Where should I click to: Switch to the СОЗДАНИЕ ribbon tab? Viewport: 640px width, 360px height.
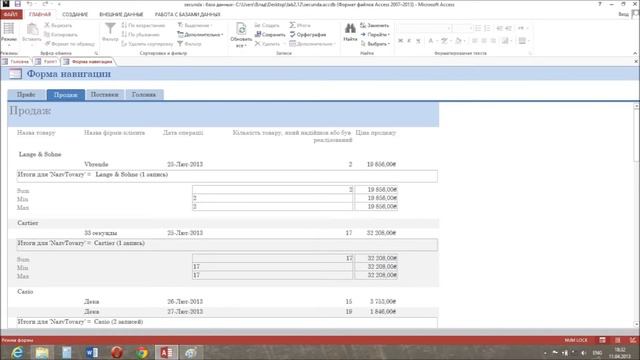tap(75, 14)
